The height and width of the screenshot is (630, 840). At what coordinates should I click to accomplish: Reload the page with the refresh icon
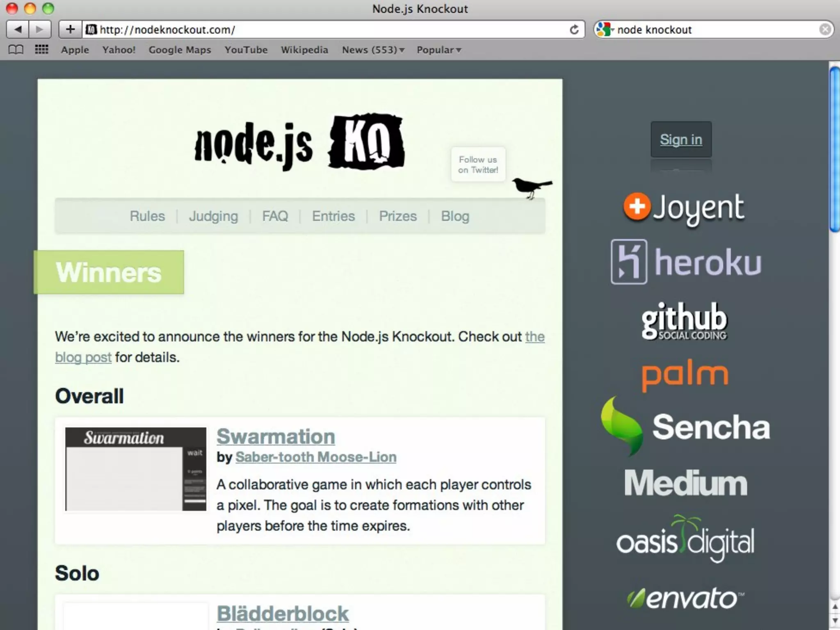(x=574, y=30)
